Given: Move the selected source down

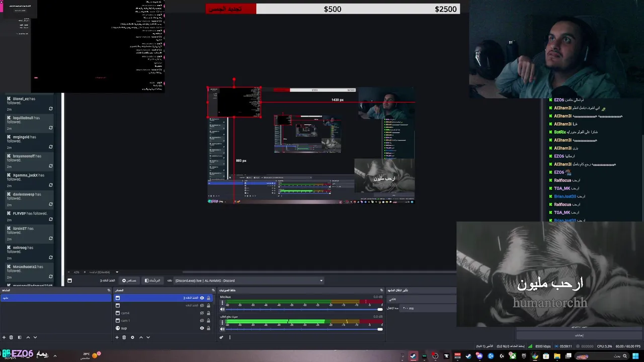Looking at the screenshot, I should click(148, 337).
